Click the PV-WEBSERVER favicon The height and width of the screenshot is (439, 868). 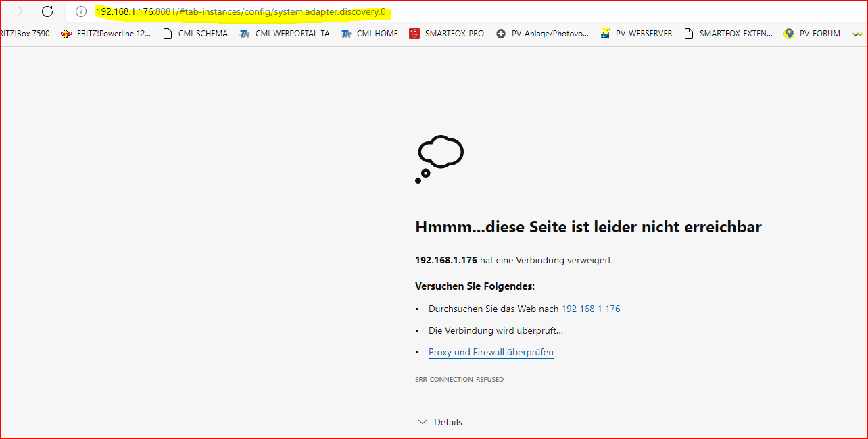pyautogui.click(x=606, y=34)
